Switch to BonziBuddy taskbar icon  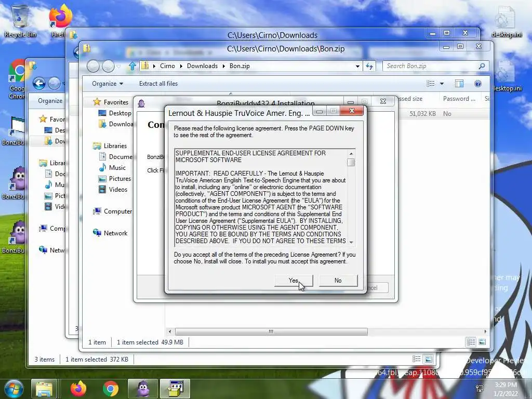click(143, 389)
